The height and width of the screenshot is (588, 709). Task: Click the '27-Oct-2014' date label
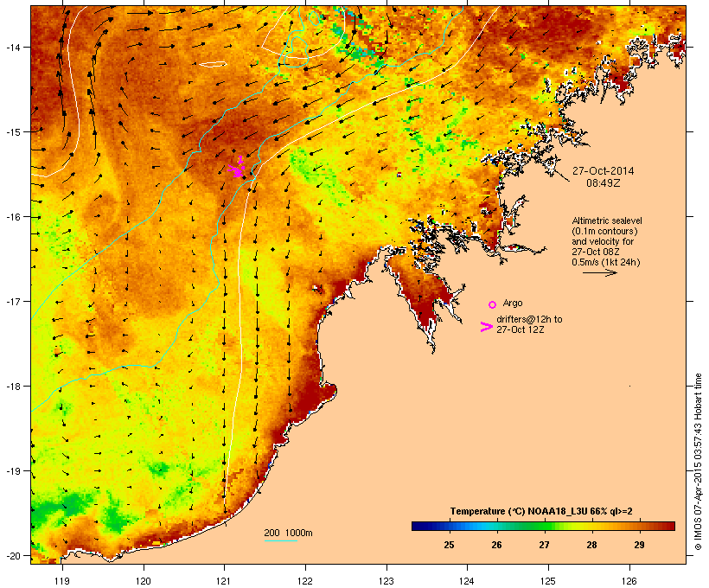point(604,171)
